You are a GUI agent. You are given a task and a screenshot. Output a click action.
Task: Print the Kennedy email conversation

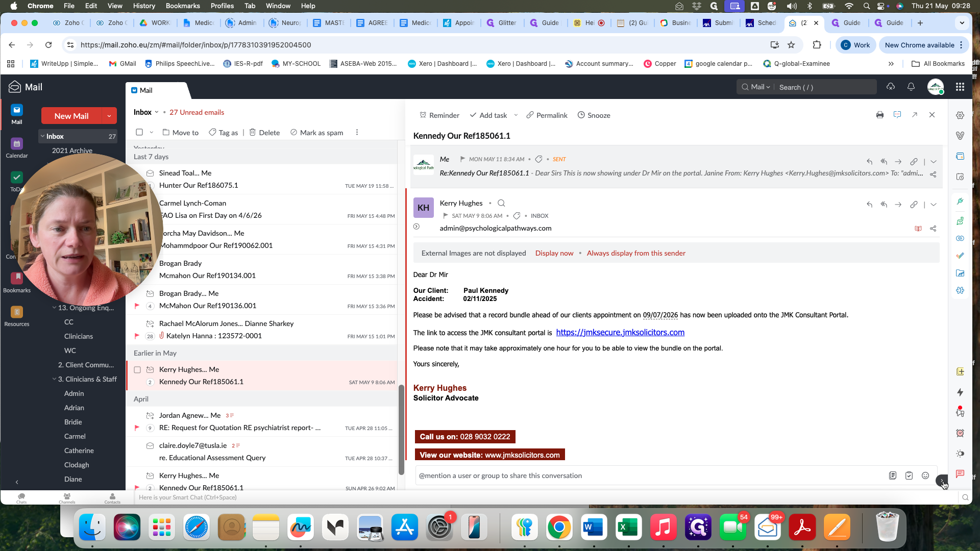click(880, 115)
